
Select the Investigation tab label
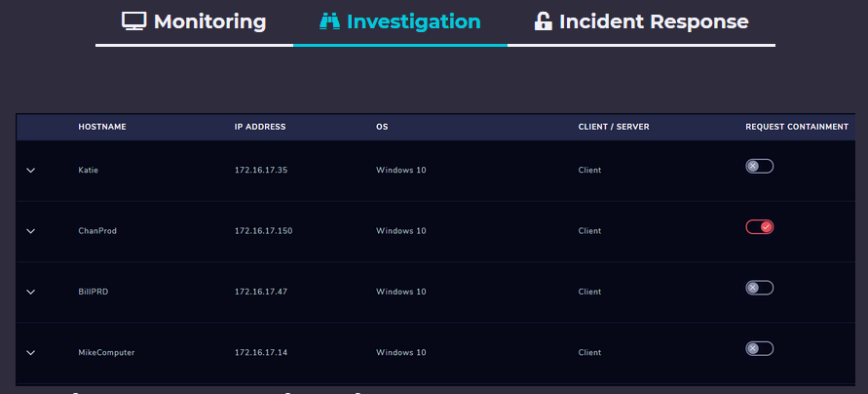(x=413, y=21)
